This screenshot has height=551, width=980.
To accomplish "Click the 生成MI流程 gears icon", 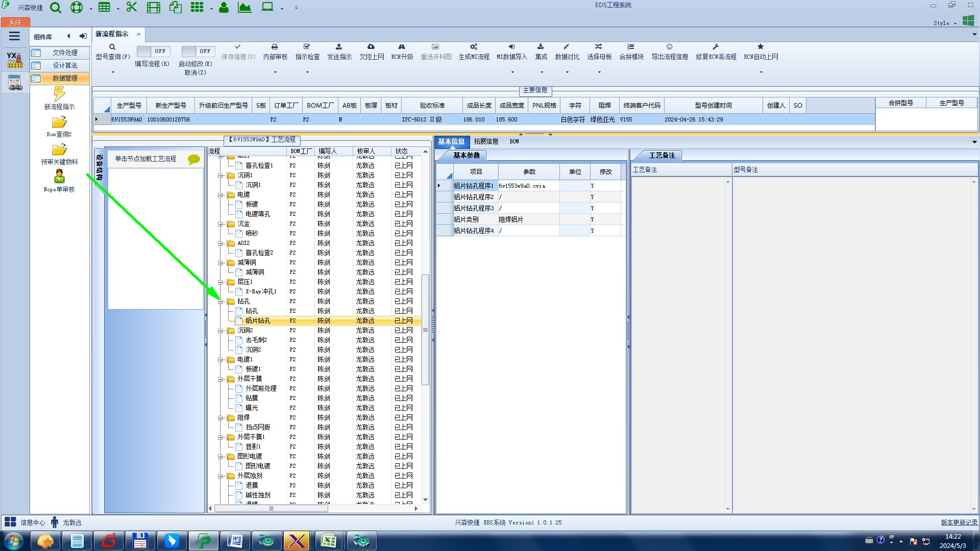I will (474, 47).
